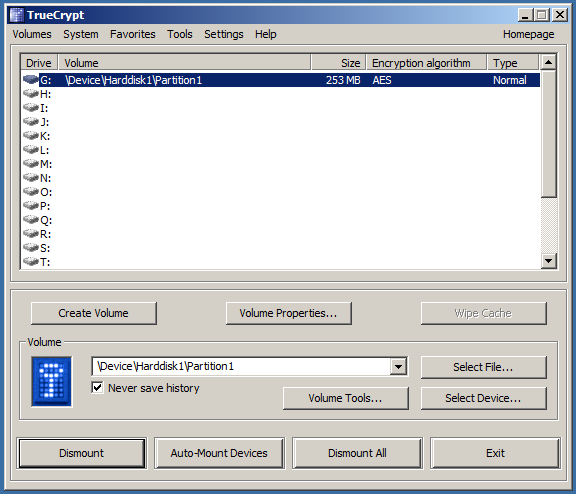Screen dimensions: 576x494
Task: Open the Help menu
Action: pos(266,34)
